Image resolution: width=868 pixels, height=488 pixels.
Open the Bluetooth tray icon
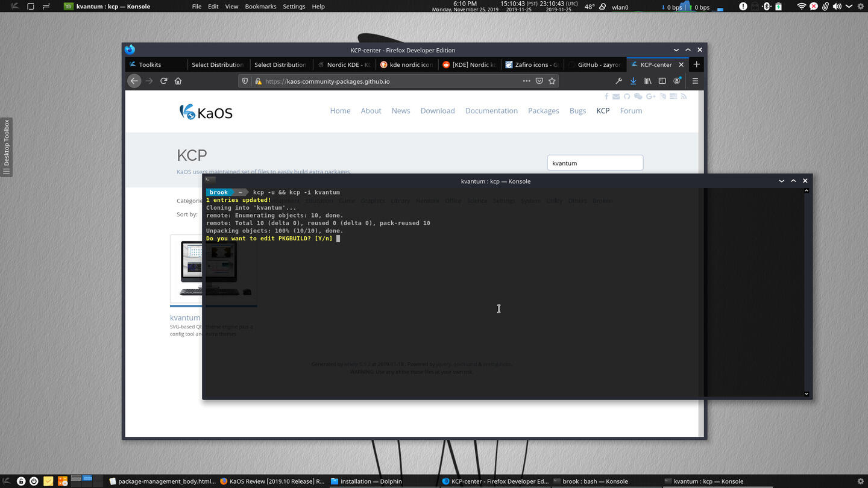click(767, 7)
